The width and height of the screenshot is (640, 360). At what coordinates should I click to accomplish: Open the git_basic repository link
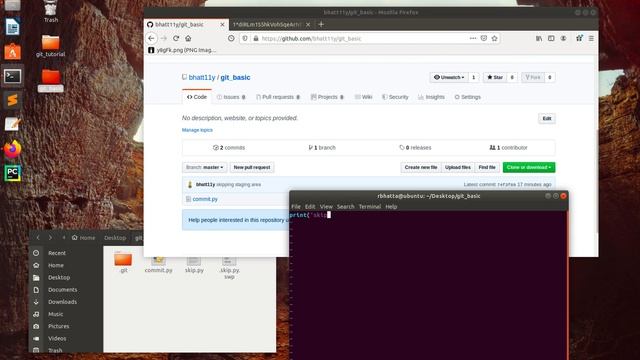pos(236,77)
